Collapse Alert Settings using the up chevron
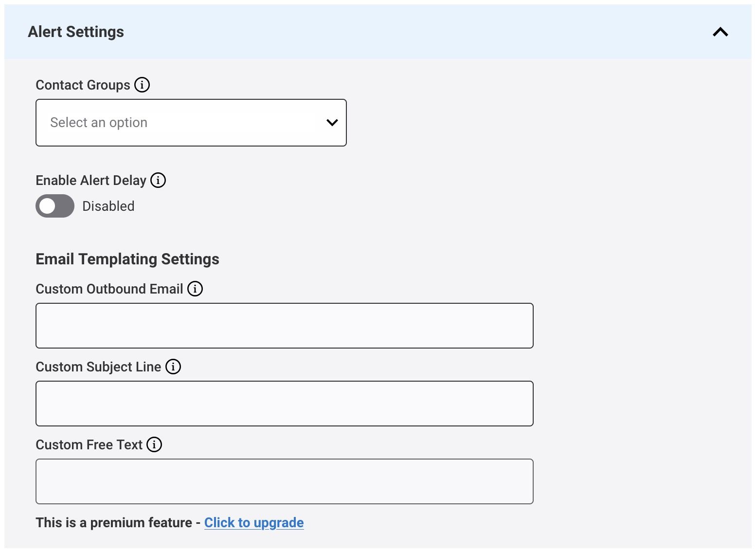 click(x=720, y=32)
